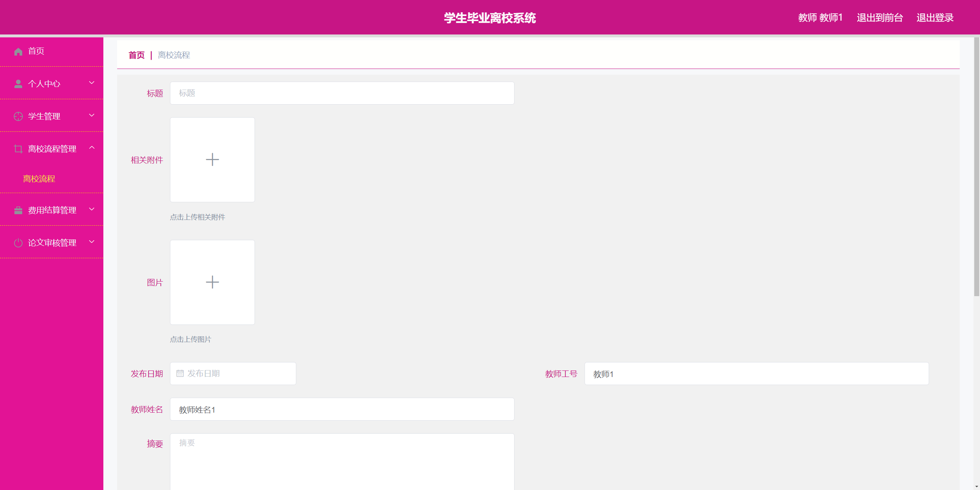The width and height of the screenshot is (980, 490).
Task: Click 退出登录 in the header
Action: [x=934, y=18]
